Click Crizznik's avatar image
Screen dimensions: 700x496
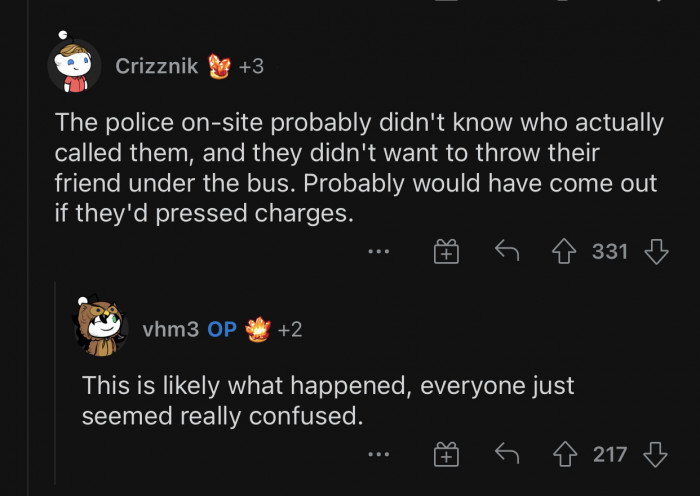click(75, 67)
